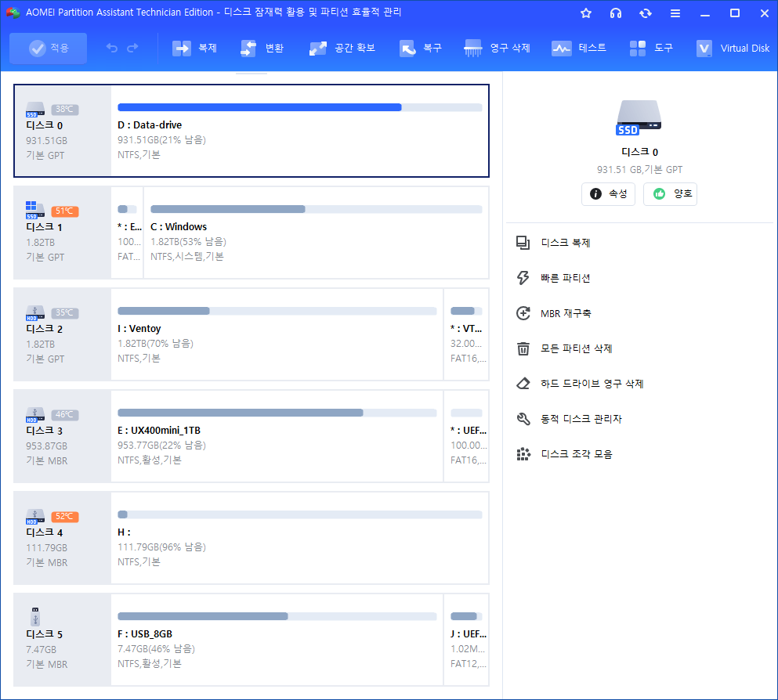Click the 931.51 GB,기본 GPT panel text
The width and height of the screenshot is (778, 700).
coord(639,170)
